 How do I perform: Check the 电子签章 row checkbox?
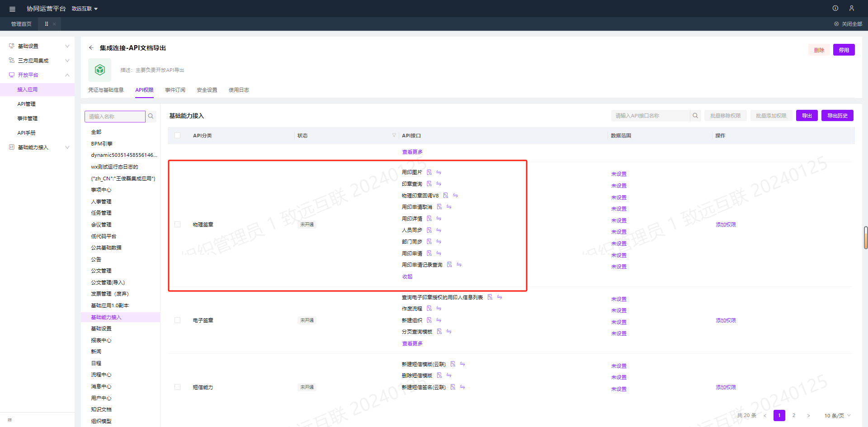tap(177, 320)
